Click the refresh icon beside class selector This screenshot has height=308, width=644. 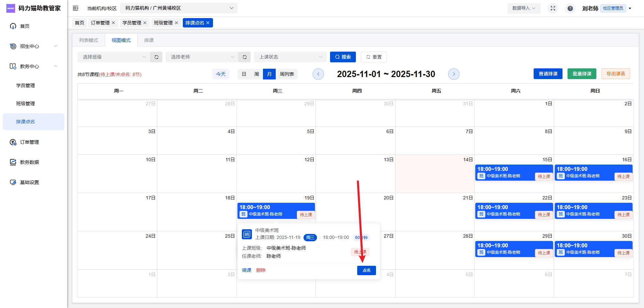pos(156,57)
